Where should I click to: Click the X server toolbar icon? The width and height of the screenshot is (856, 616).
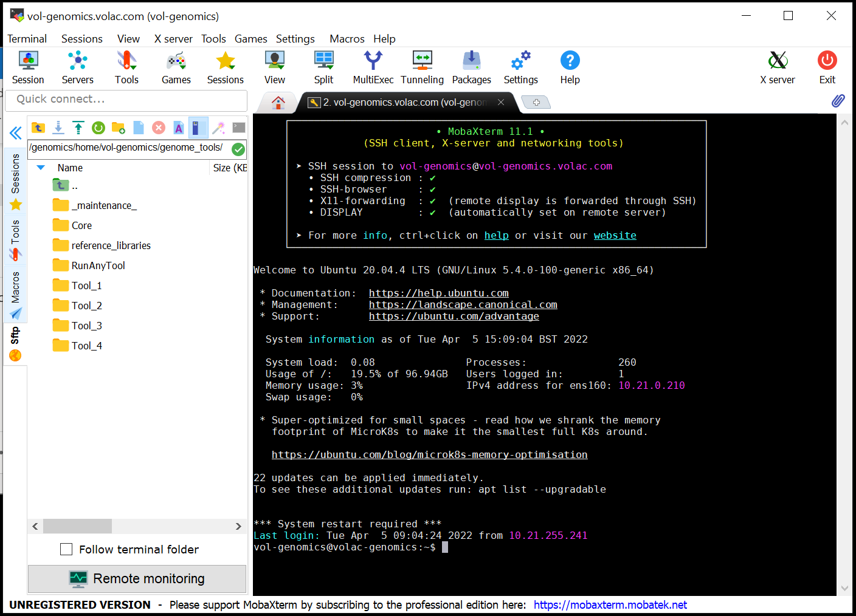click(x=778, y=67)
